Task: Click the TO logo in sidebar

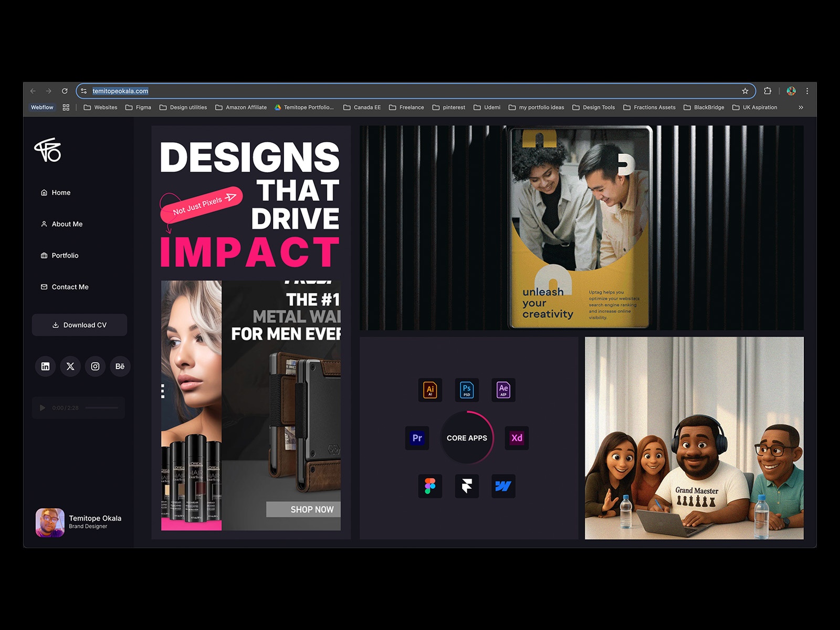Action: click(48, 150)
